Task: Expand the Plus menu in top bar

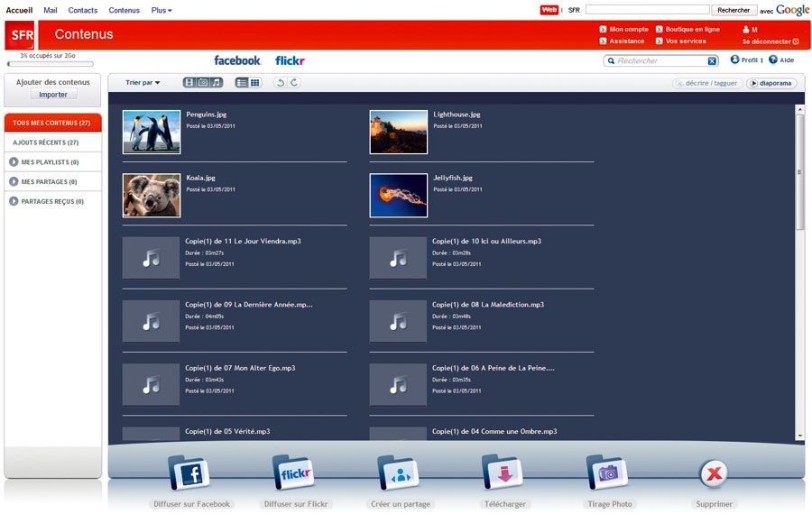Action: pos(161,11)
